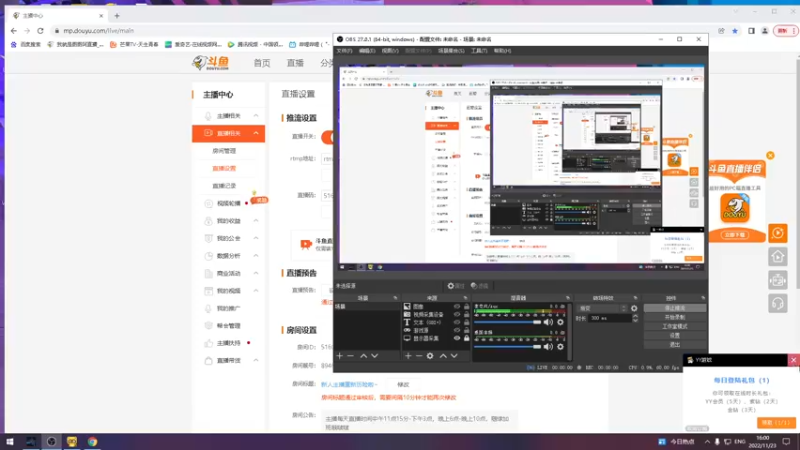Adjust the desktop audio volume slider

[507, 347]
